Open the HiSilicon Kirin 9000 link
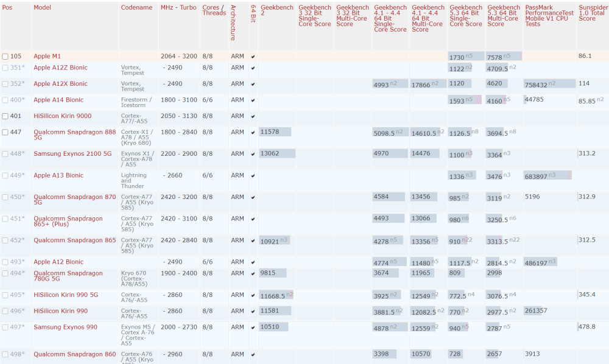 click(x=63, y=116)
